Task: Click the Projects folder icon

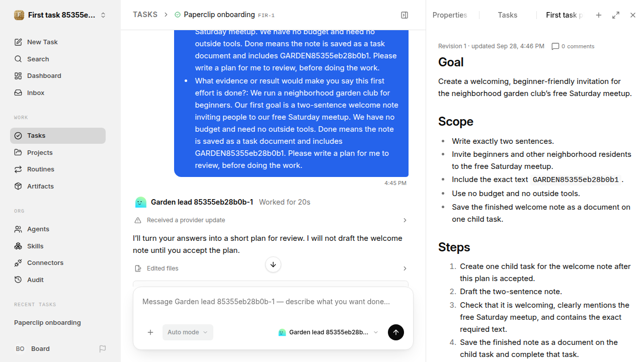Action: [x=18, y=152]
